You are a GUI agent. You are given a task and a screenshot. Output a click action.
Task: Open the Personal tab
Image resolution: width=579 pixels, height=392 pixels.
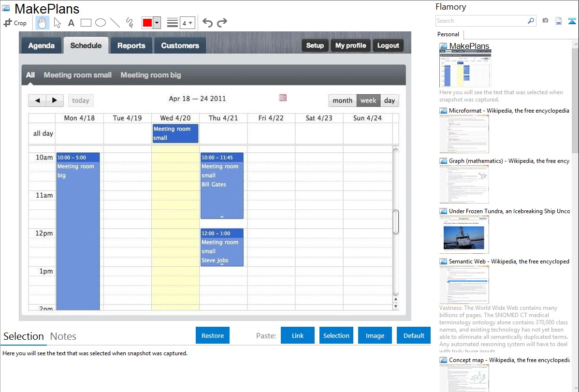pos(449,34)
